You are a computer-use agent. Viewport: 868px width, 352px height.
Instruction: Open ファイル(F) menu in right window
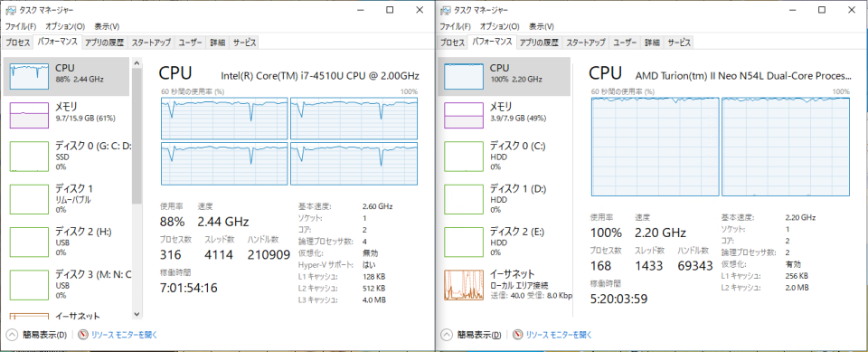(455, 26)
